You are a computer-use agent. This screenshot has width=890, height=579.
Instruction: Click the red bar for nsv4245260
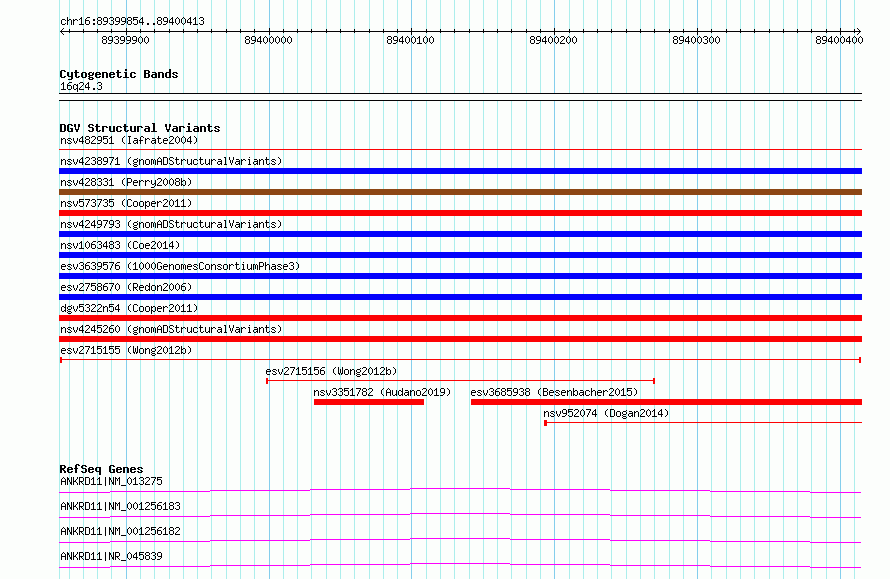pos(460,339)
